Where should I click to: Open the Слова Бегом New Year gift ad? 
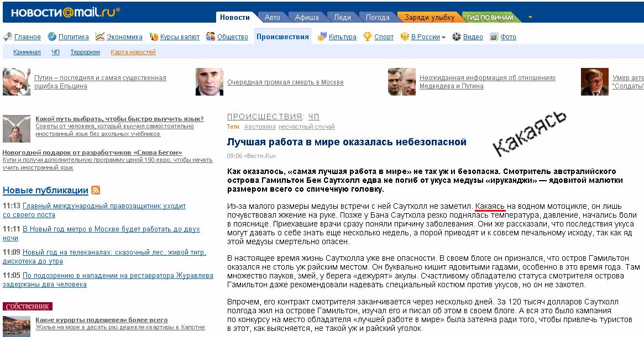pos(92,152)
